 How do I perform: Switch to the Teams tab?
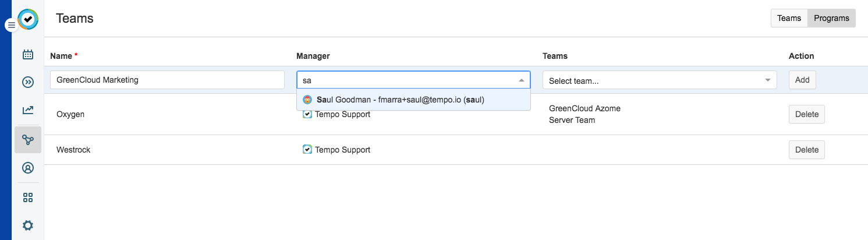[x=789, y=18]
